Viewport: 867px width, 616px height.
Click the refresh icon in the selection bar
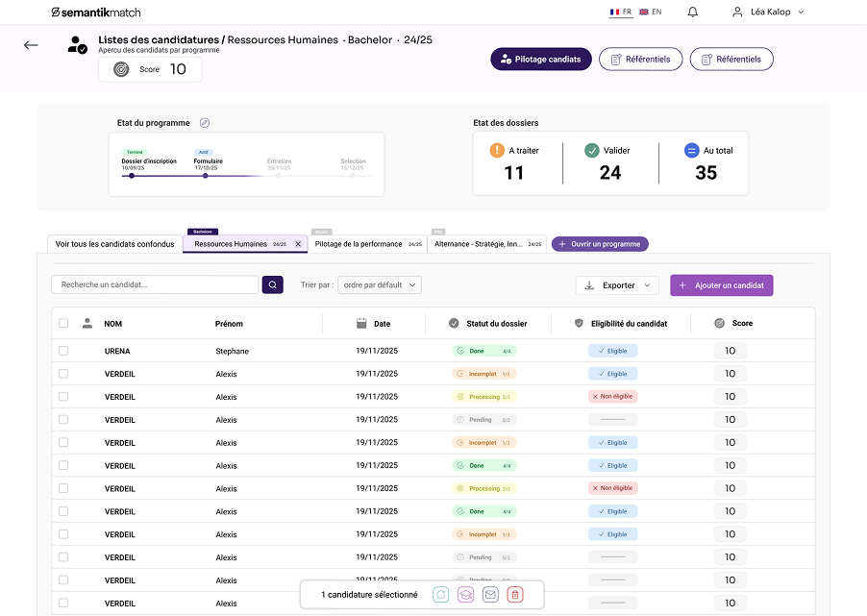441,595
